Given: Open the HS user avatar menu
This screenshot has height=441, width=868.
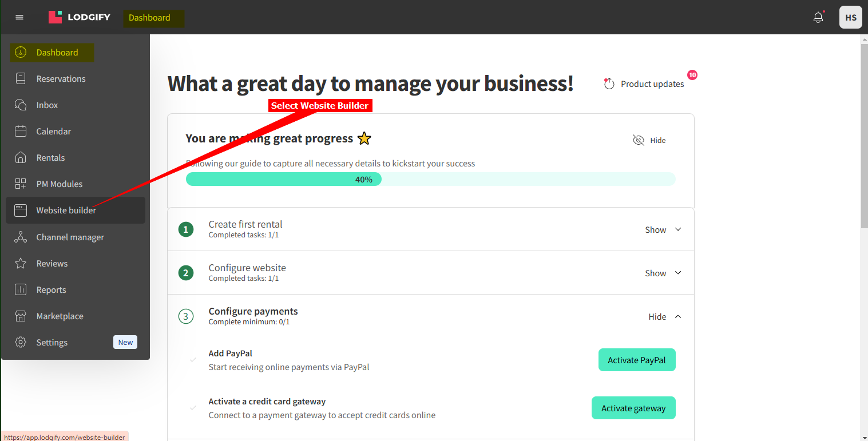Looking at the screenshot, I should [851, 17].
